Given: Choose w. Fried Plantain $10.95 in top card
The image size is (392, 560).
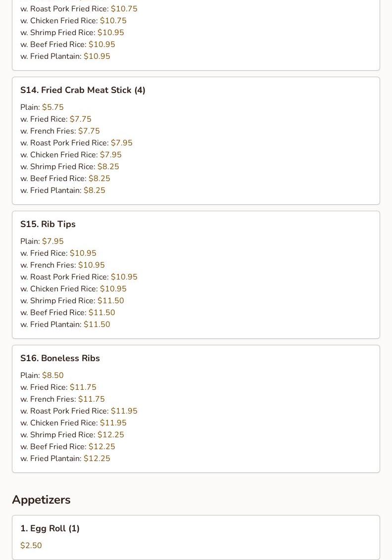Looking at the screenshot, I should (65, 56).
